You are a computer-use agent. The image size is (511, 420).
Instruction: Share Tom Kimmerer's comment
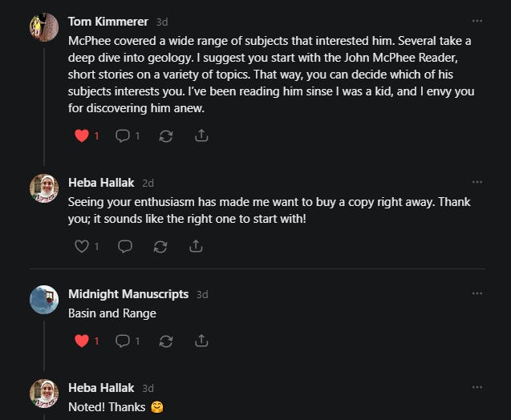point(201,135)
